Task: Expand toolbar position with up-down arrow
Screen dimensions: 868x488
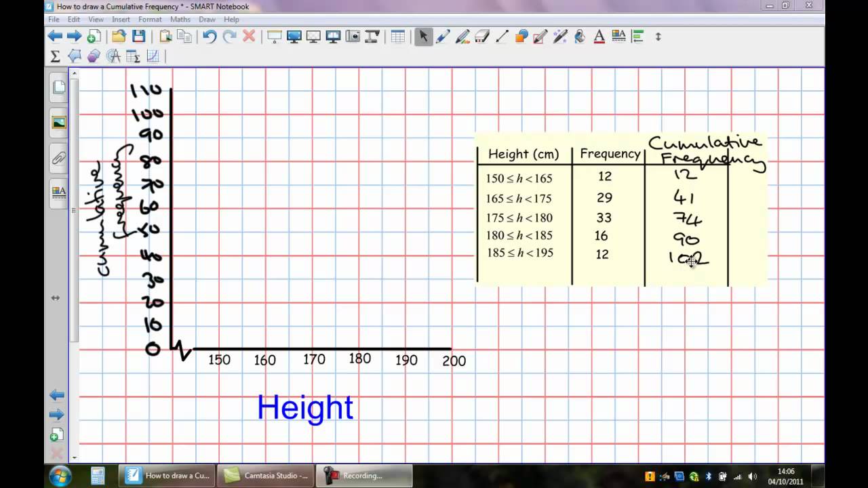Action: (658, 37)
